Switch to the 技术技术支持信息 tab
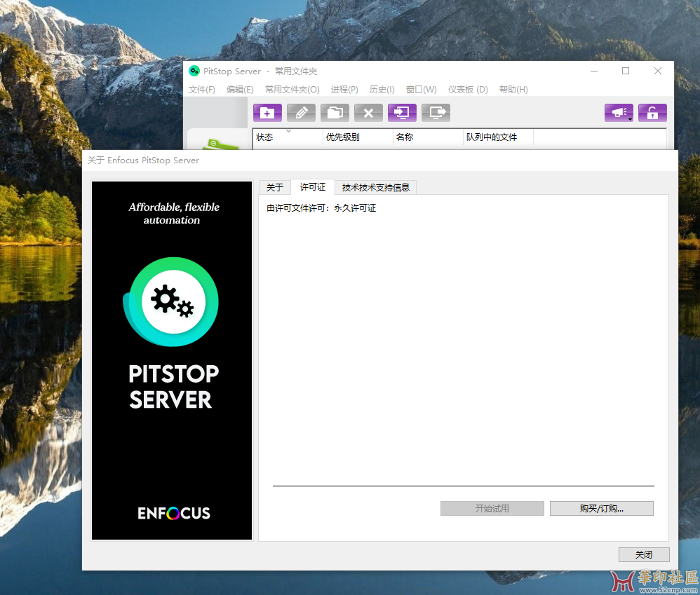Screen dimensions: 700x595 coord(375,187)
